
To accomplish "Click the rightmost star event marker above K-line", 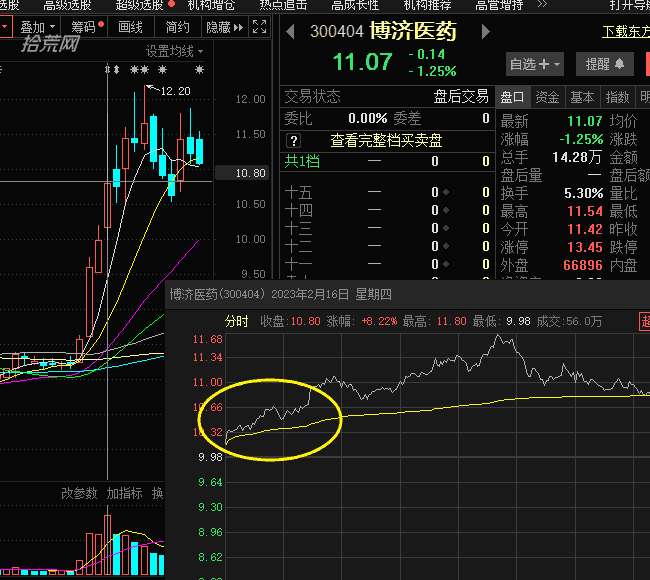I will click(199, 70).
